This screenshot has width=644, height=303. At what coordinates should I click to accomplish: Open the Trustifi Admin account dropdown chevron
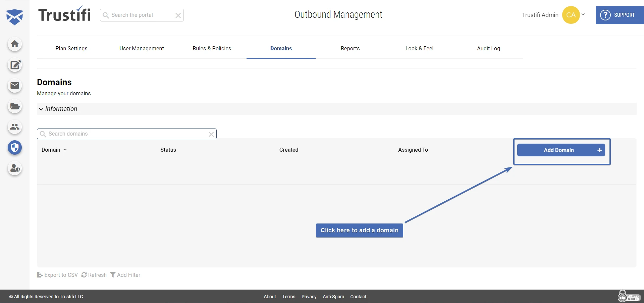tap(583, 14)
